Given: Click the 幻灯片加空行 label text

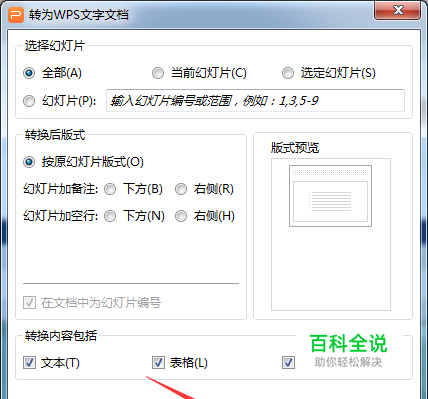Looking at the screenshot, I should click(x=60, y=216).
